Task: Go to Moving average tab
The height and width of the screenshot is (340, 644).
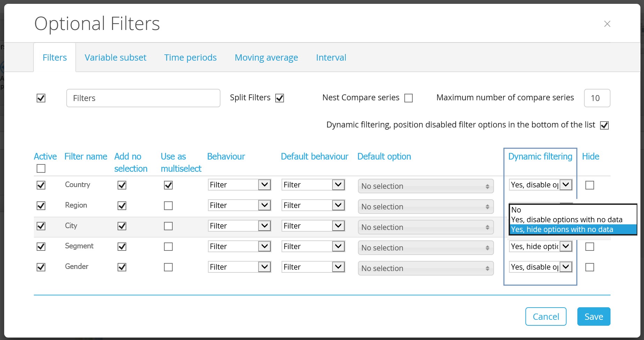Action: click(x=266, y=57)
